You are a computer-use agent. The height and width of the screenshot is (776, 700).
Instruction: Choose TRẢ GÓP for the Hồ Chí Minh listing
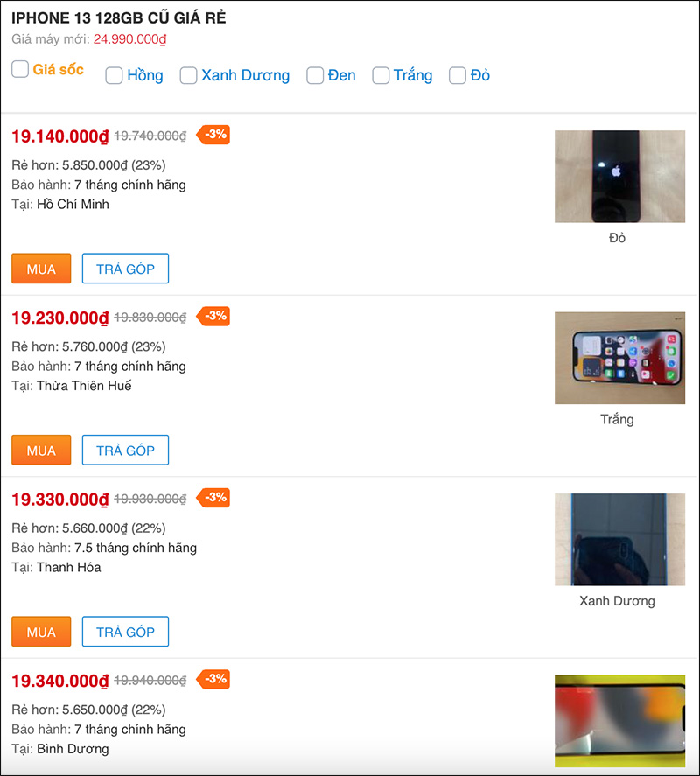click(125, 269)
